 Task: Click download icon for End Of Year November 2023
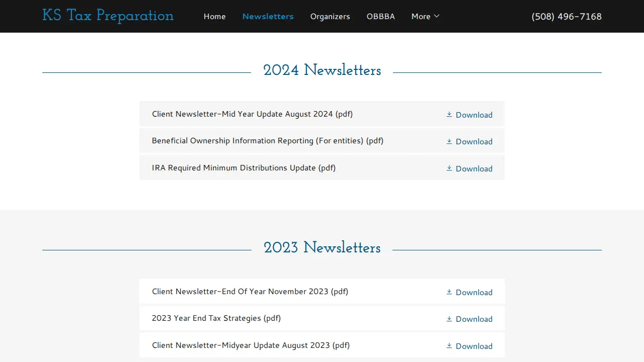click(x=449, y=292)
